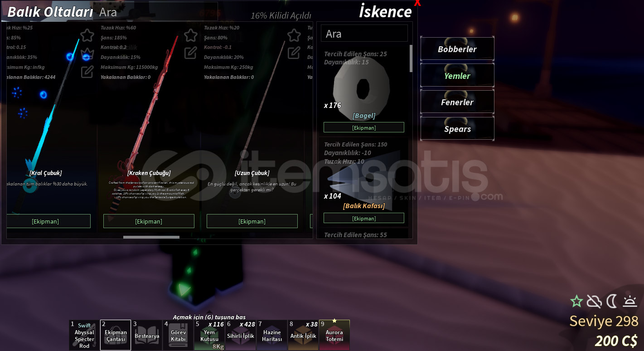Equip the Kraken Çubuğu rod
644x351 pixels.
click(x=149, y=221)
